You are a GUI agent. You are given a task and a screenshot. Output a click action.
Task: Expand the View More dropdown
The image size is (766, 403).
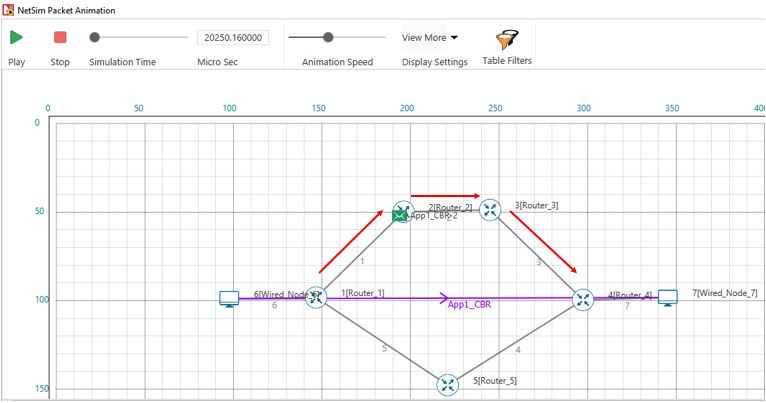pos(430,38)
